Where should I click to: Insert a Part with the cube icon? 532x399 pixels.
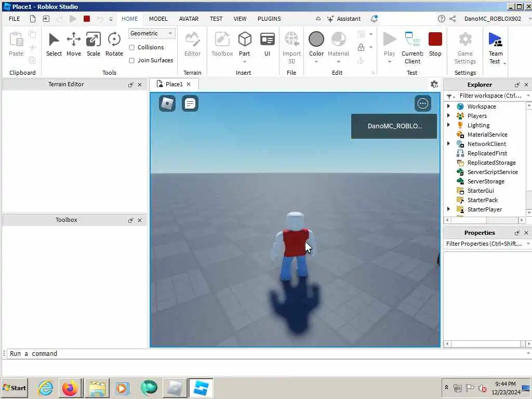coord(245,39)
